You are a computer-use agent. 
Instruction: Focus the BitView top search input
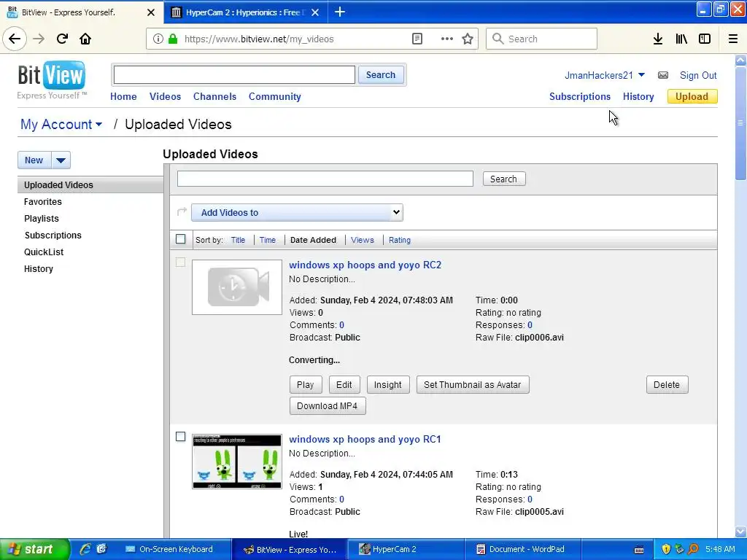click(x=234, y=75)
